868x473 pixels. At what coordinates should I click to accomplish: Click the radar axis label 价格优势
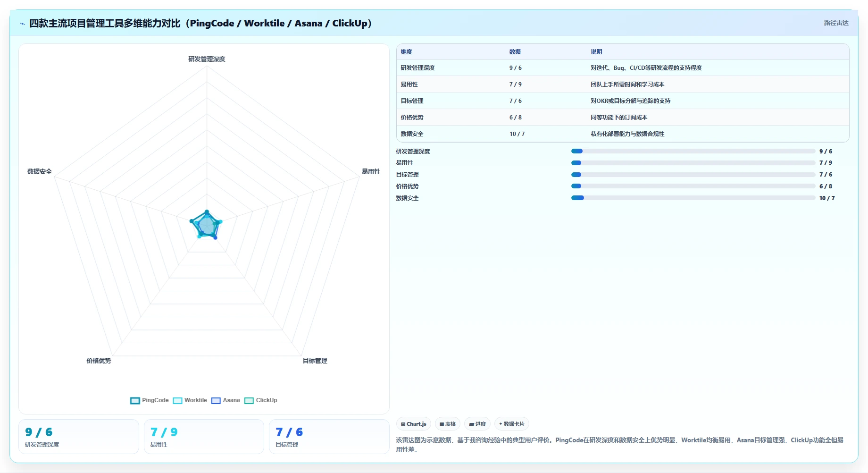click(99, 361)
